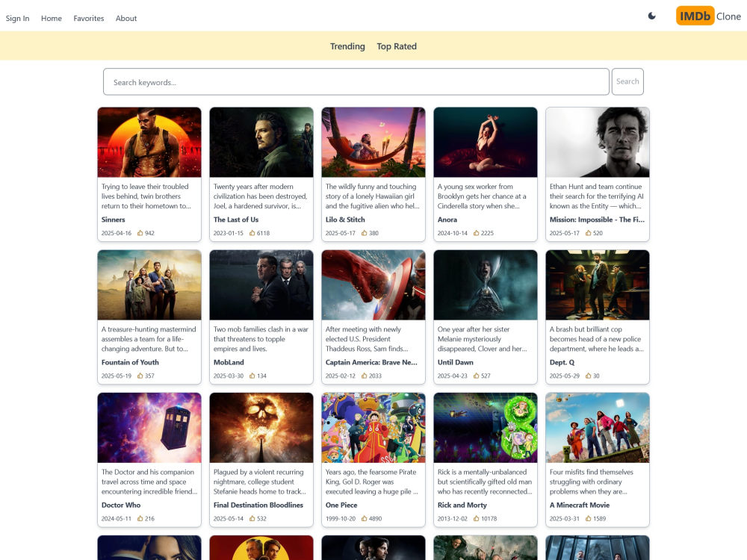Open the Dept. Q poster image
Screen dimensions: 747x560
(x=598, y=285)
